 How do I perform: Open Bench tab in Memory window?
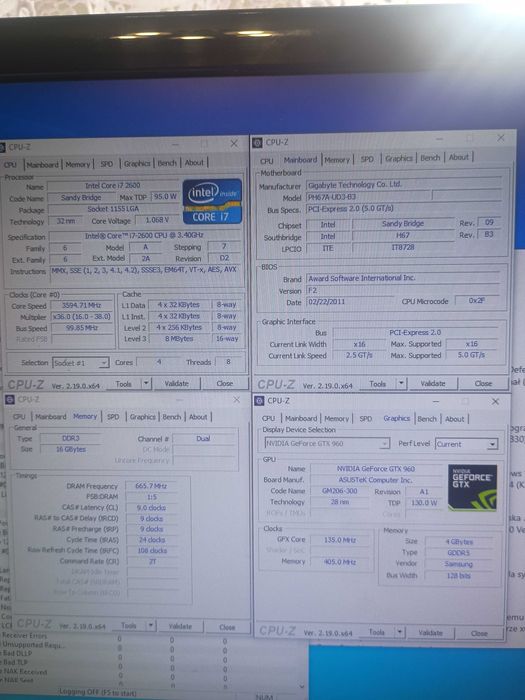(172, 417)
